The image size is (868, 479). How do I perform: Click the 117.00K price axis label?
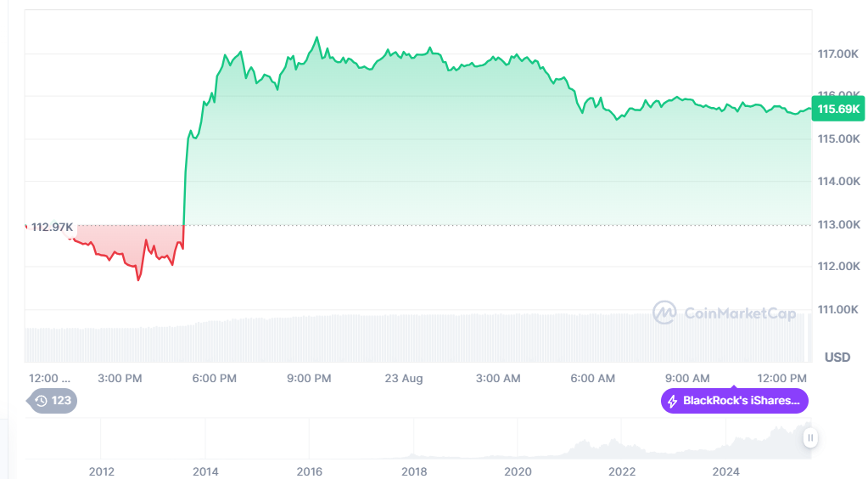coord(837,54)
